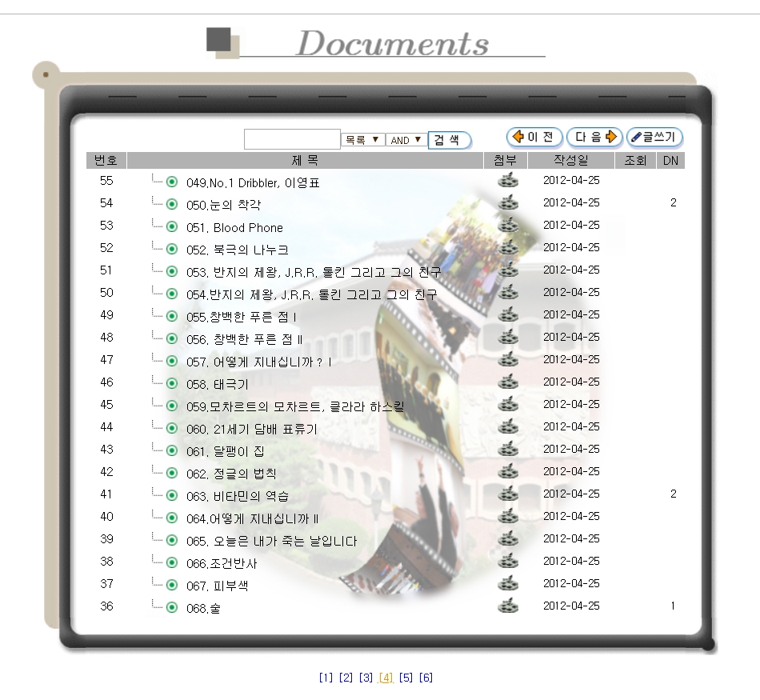
Task: Open post 068.술
Action: [x=203, y=608]
